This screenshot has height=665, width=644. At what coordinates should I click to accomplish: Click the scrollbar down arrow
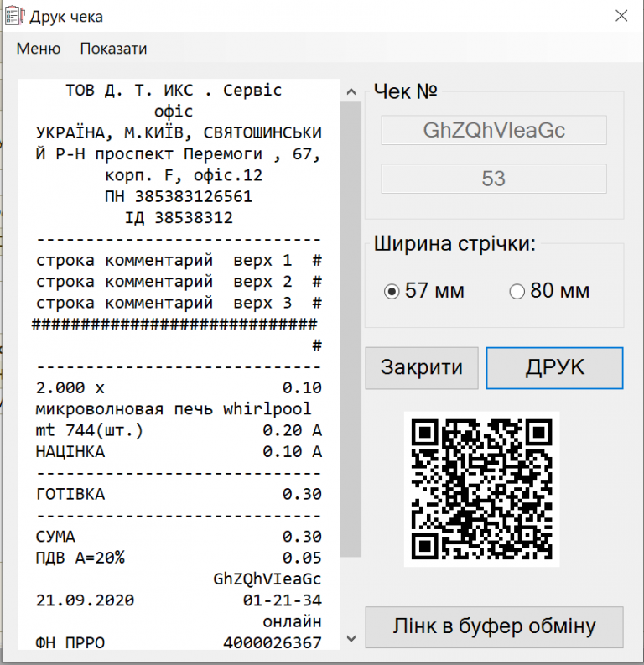tap(351, 638)
